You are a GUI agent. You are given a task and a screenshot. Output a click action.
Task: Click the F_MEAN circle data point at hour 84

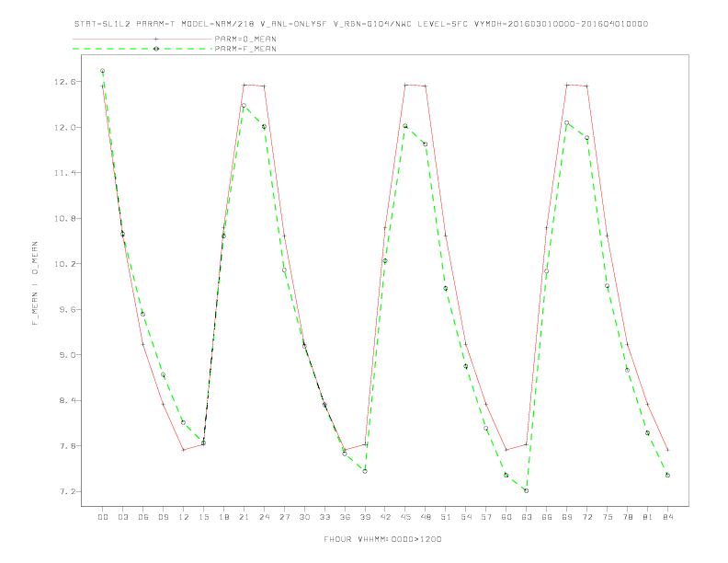667,476
